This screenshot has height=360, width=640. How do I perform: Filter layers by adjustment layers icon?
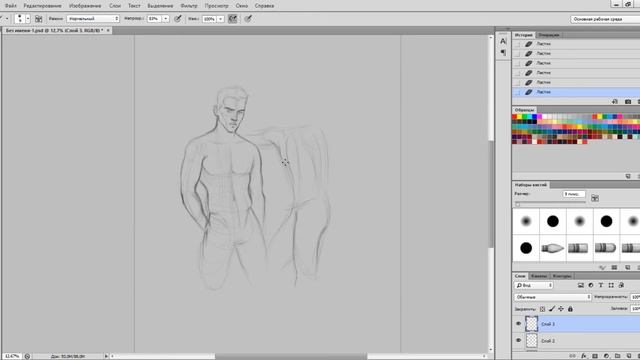point(591,285)
